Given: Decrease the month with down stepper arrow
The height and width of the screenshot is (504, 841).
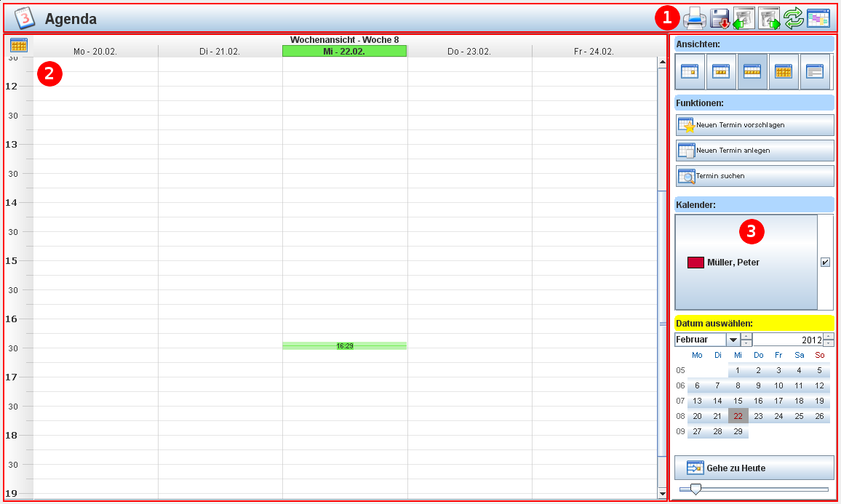Looking at the screenshot, I should (746, 343).
